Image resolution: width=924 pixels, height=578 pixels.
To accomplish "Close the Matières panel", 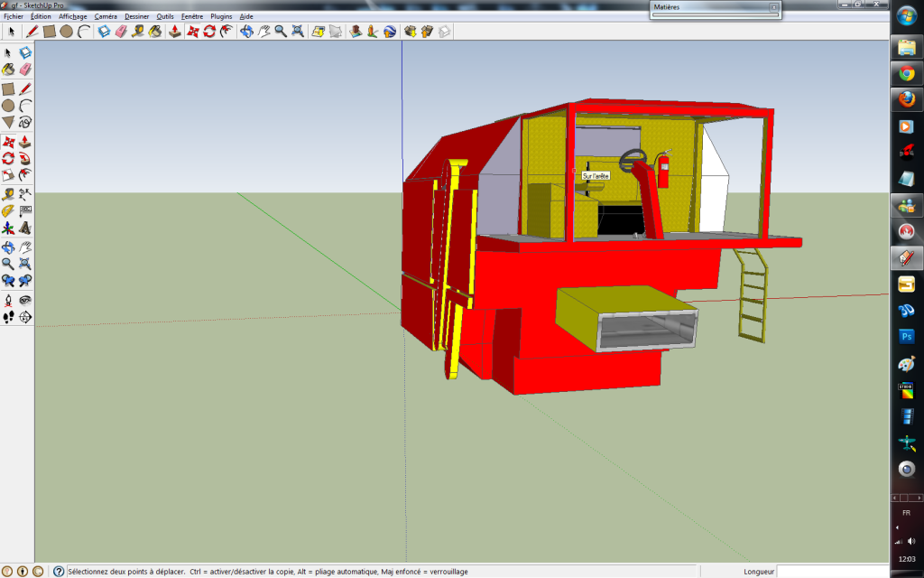I will coord(773,7).
